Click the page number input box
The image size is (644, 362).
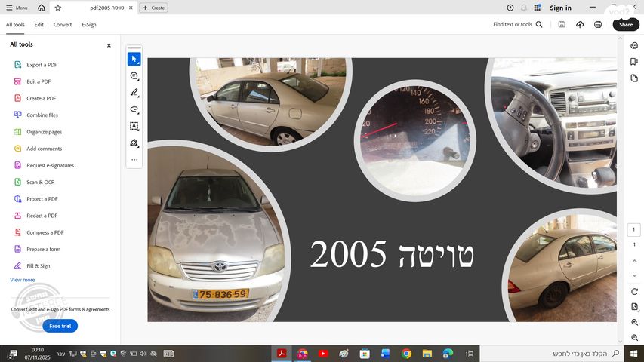(x=633, y=230)
